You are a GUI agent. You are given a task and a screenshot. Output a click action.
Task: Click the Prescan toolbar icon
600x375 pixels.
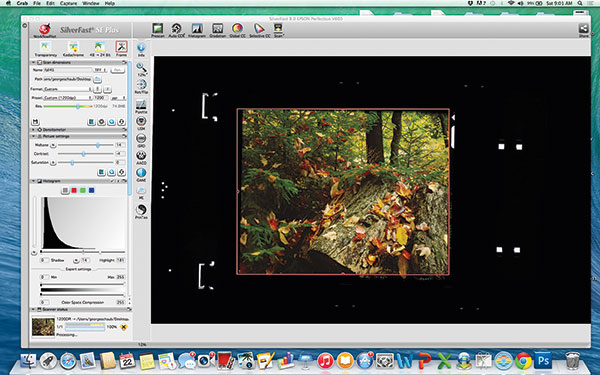coord(157,30)
